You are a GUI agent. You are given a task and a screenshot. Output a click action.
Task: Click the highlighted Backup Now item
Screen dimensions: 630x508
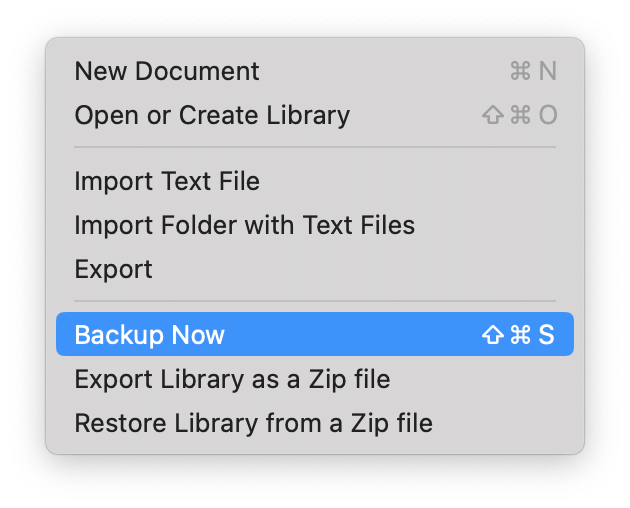tap(315, 334)
